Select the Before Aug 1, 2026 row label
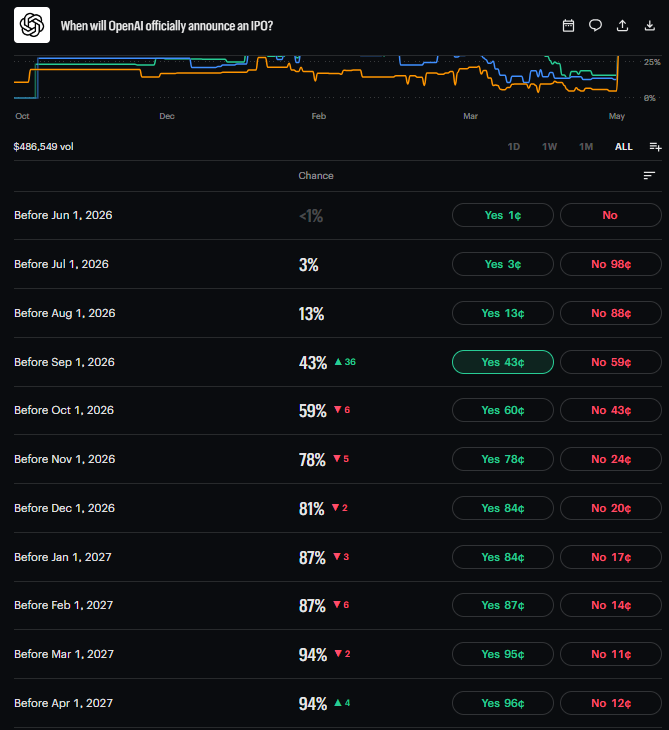 [x=64, y=313]
